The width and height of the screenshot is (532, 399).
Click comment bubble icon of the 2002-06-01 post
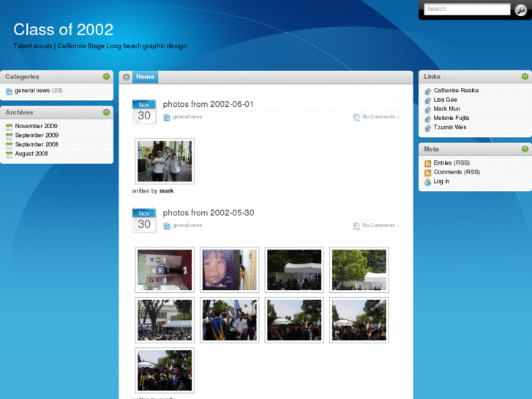356,117
